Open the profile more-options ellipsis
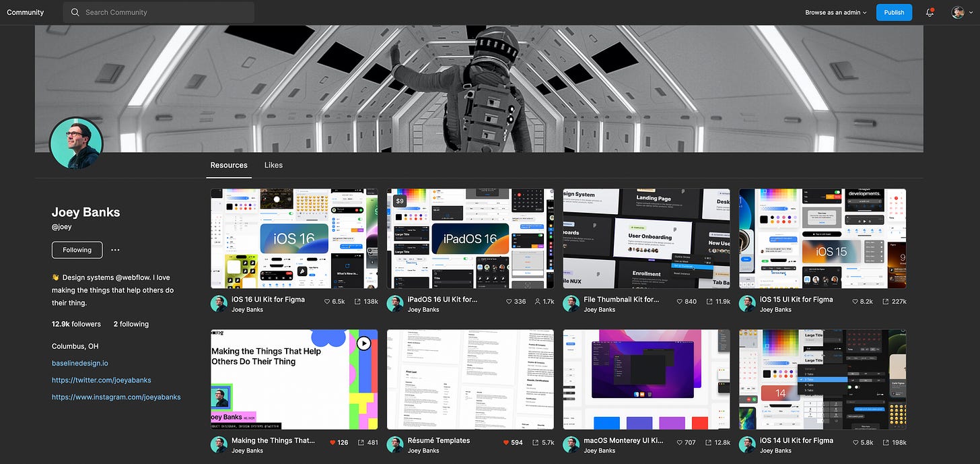Viewport: 980px width, 464px height. pyautogui.click(x=115, y=250)
